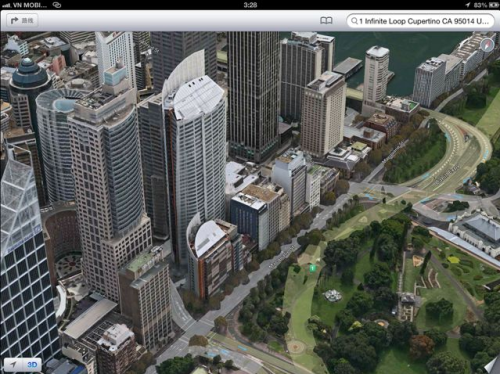500x374 pixels.
Task: Click the personal hotspot link icon in status bar
Action: (57, 5)
